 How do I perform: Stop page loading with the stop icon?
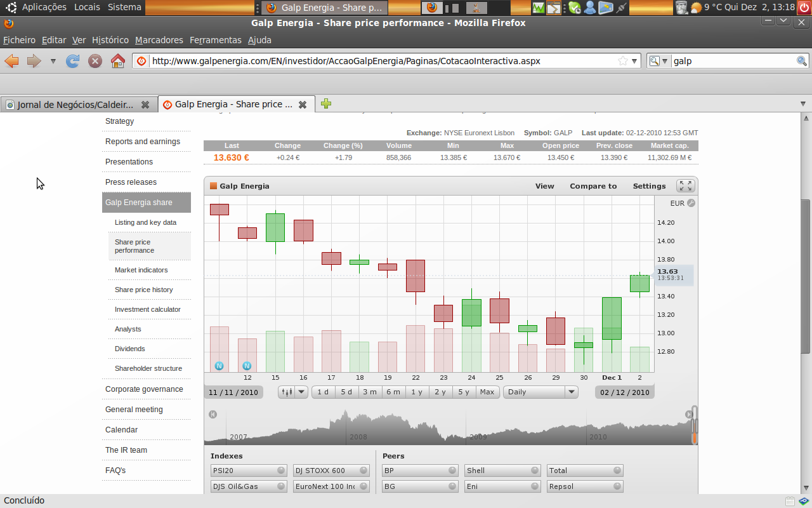pyautogui.click(x=95, y=61)
